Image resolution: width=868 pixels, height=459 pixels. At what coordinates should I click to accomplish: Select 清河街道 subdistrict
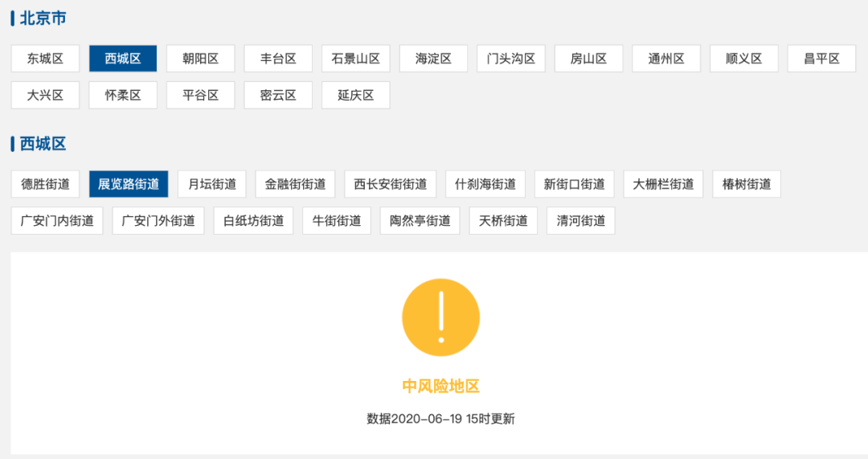[x=581, y=221]
